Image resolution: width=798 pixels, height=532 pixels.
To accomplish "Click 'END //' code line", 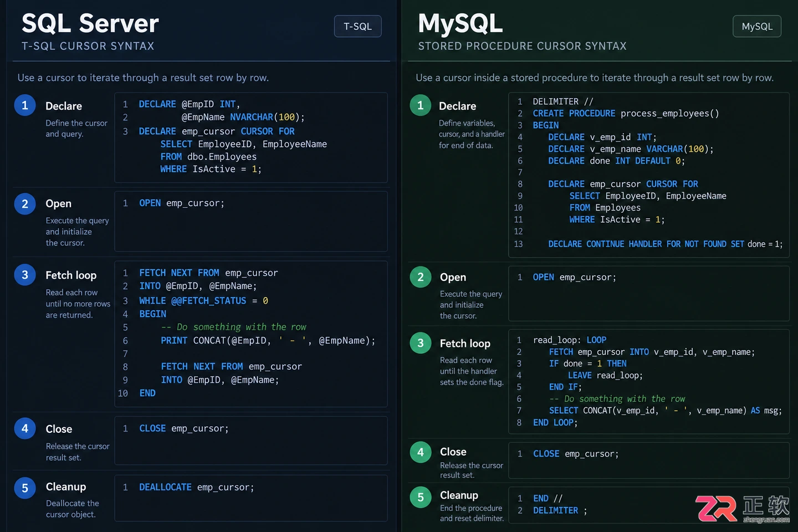I will coord(548,499).
